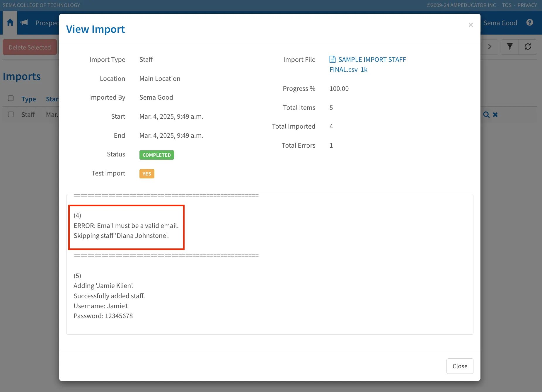Open the SAMPLE IMPORT STAFF FINAL.csv file link
Image resolution: width=542 pixels, height=392 pixels.
(x=368, y=64)
